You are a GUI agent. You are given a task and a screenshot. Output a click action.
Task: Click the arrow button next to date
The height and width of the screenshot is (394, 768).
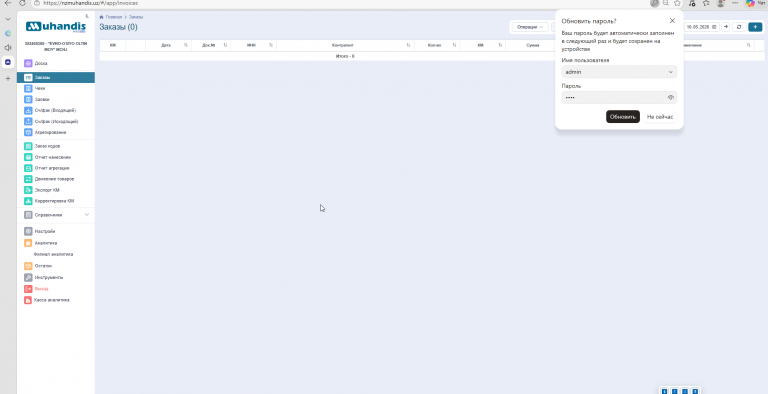(726, 27)
